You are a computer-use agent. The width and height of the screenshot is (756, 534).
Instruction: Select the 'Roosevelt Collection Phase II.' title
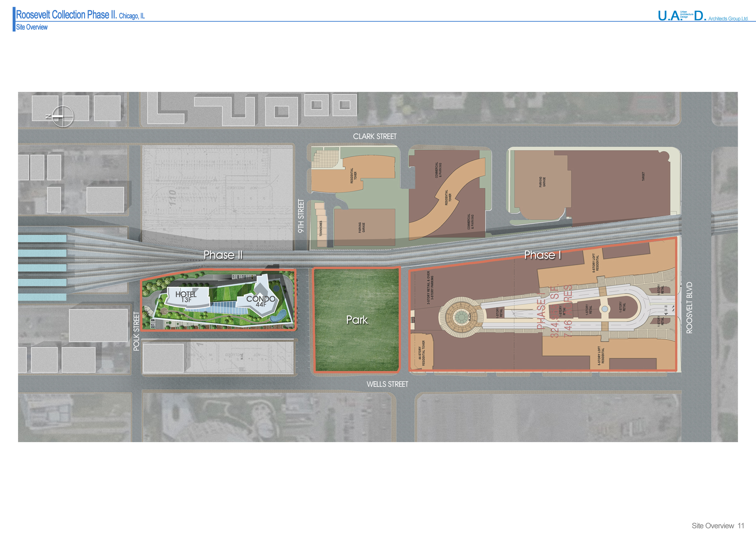(x=67, y=14)
